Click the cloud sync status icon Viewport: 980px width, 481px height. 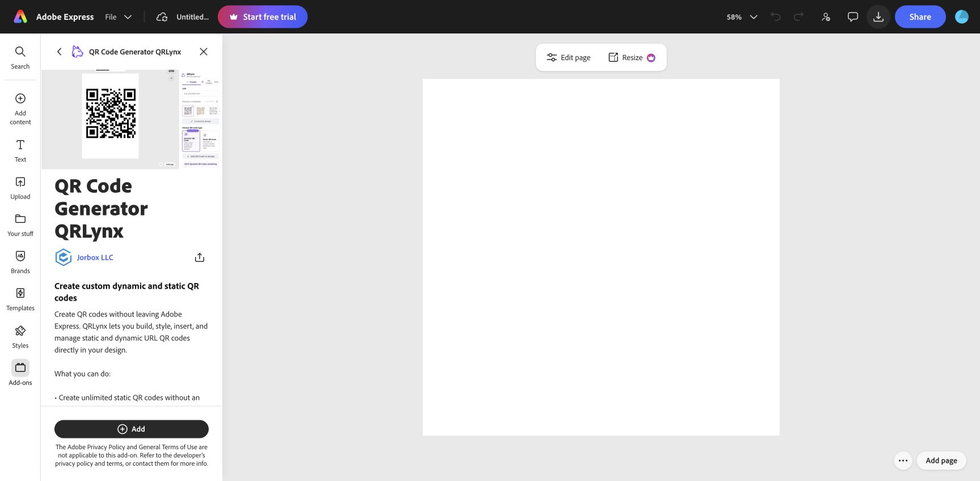point(162,17)
